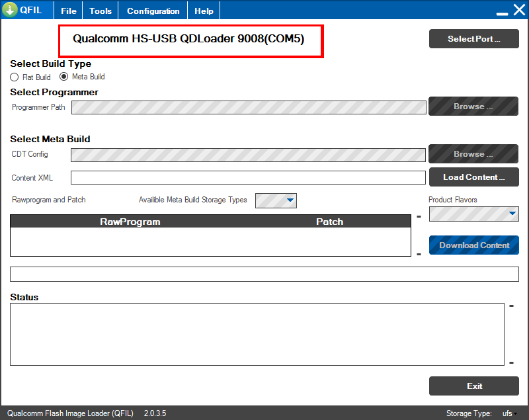Click the minus button at the top of the Status box

point(511,306)
